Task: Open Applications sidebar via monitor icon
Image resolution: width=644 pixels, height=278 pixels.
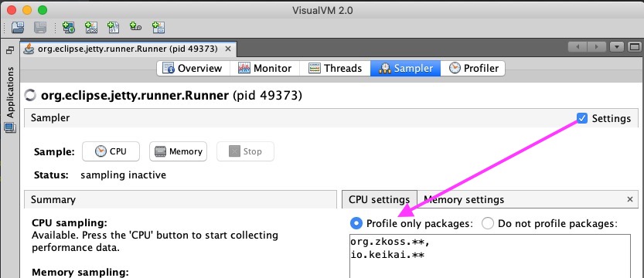Action: tap(10, 128)
